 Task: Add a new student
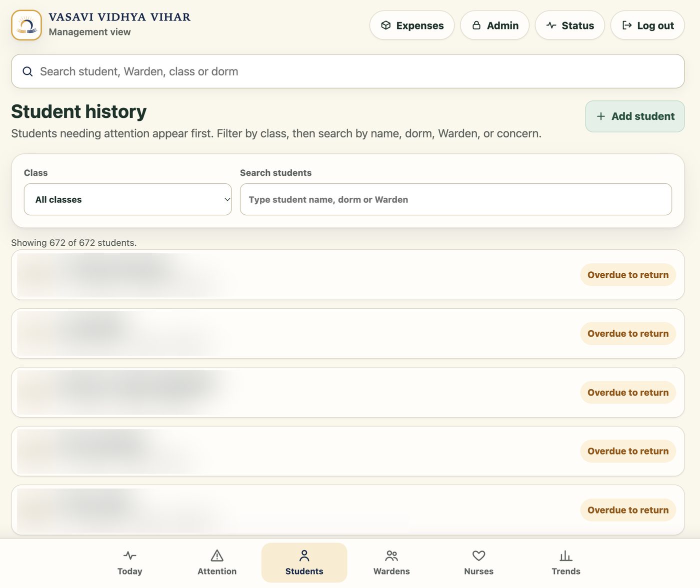pyautogui.click(x=635, y=116)
